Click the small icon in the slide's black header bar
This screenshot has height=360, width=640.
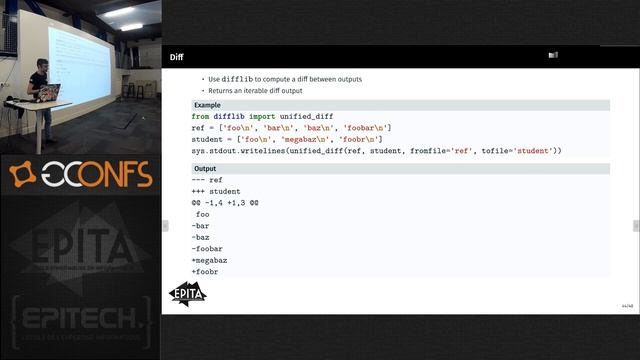[x=553, y=55]
